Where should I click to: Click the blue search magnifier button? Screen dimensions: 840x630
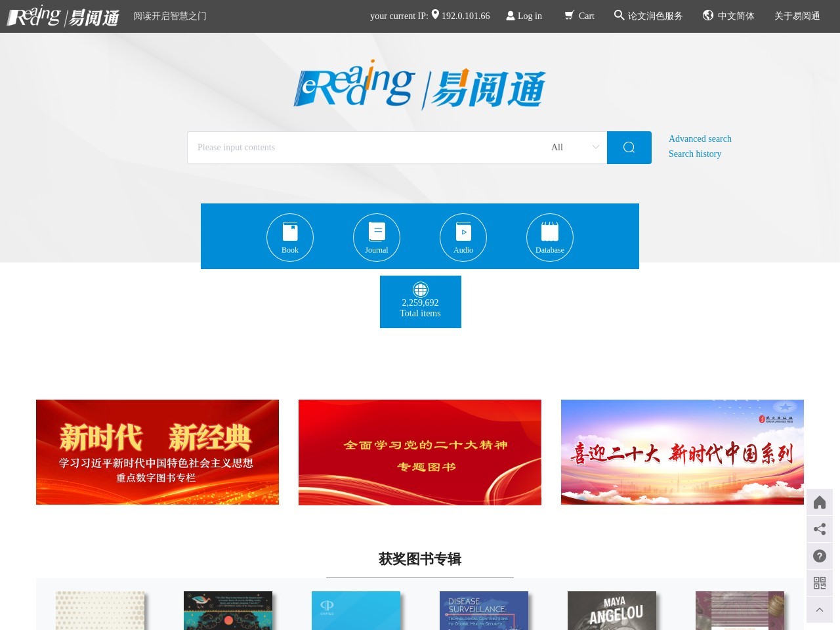pos(629,148)
